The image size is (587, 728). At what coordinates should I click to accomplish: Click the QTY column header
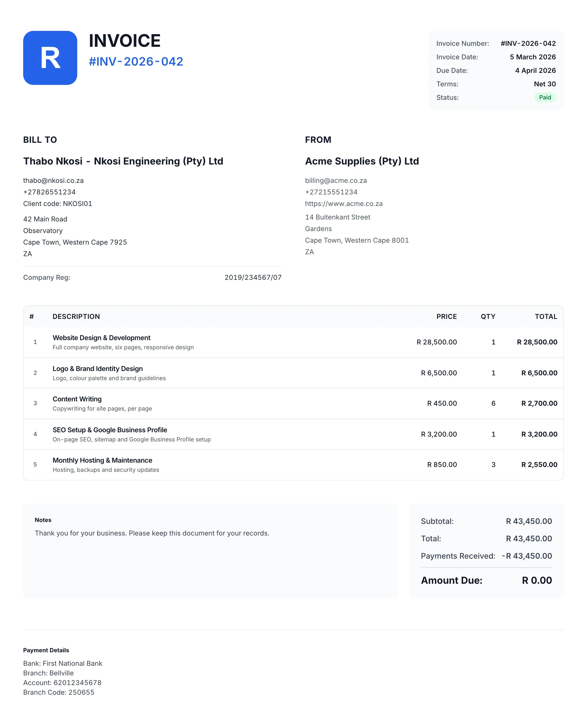[x=488, y=317]
